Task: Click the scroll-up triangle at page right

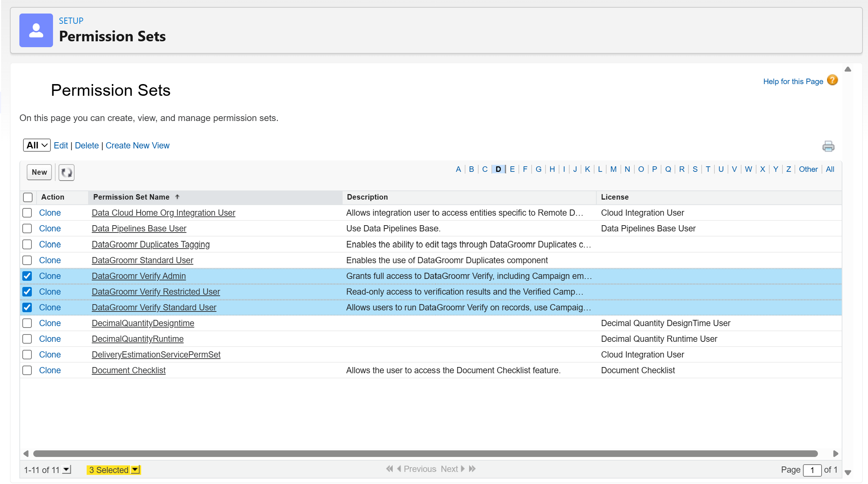Action: tap(848, 69)
